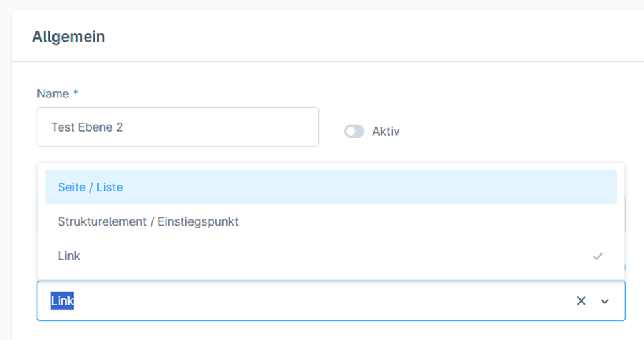Select the Seite / Liste option
Viewport: 644px width, 340px height.
[91, 187]
